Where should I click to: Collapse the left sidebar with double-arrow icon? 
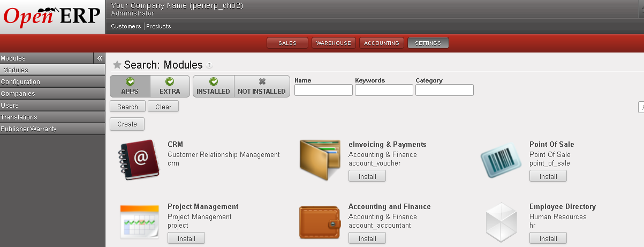tap(99, 58)
